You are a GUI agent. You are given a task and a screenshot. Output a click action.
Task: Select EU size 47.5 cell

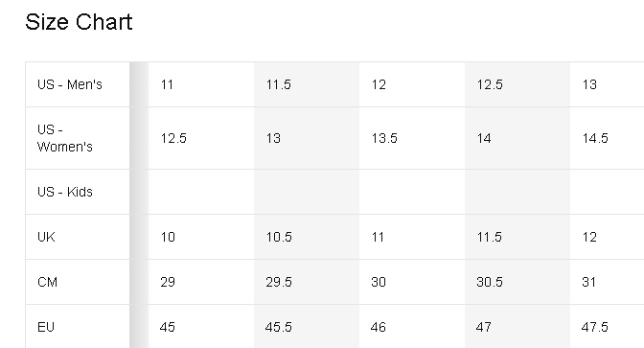click(607, 327)
